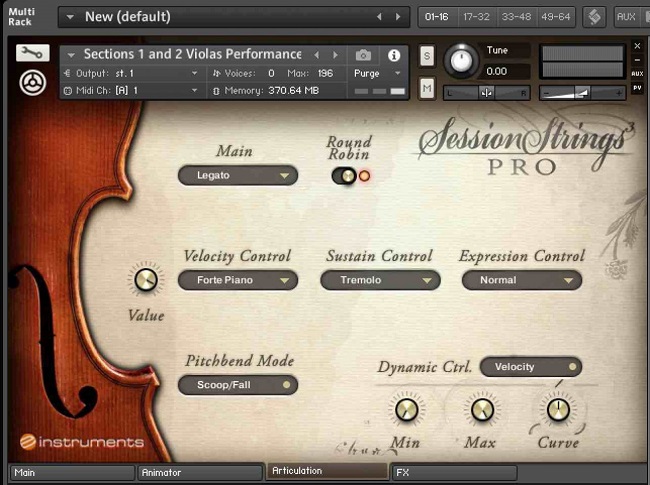Select rack page 49-64
Viewport: 650px width, 485px height.
(556, 17)
